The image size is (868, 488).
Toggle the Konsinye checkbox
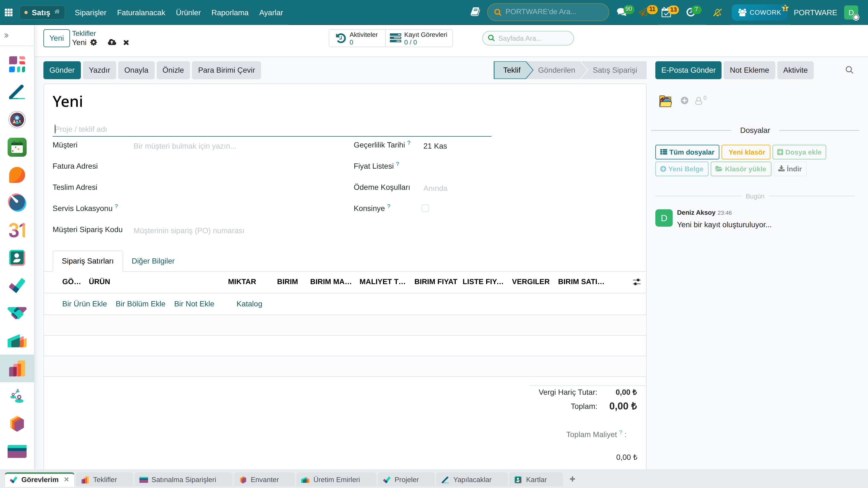[x=425, y=208]
